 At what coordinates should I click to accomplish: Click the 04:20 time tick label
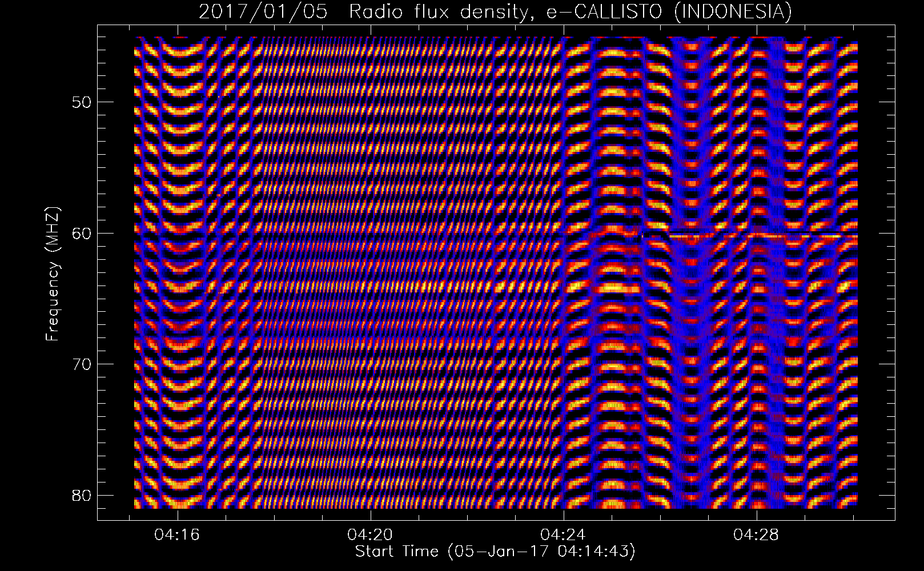[x=371, y=535]
